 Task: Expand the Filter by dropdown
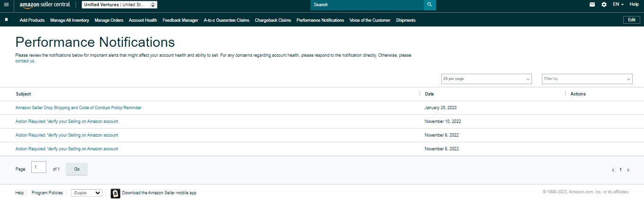pos(587,79)
